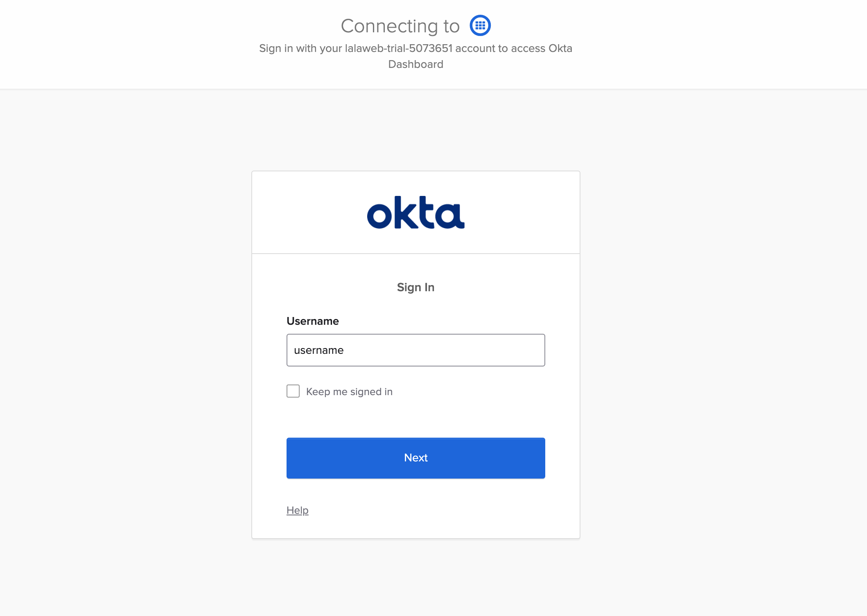The image size is (867, 616).
Task: Click inside the field showing 'username'
Action: 415,350
